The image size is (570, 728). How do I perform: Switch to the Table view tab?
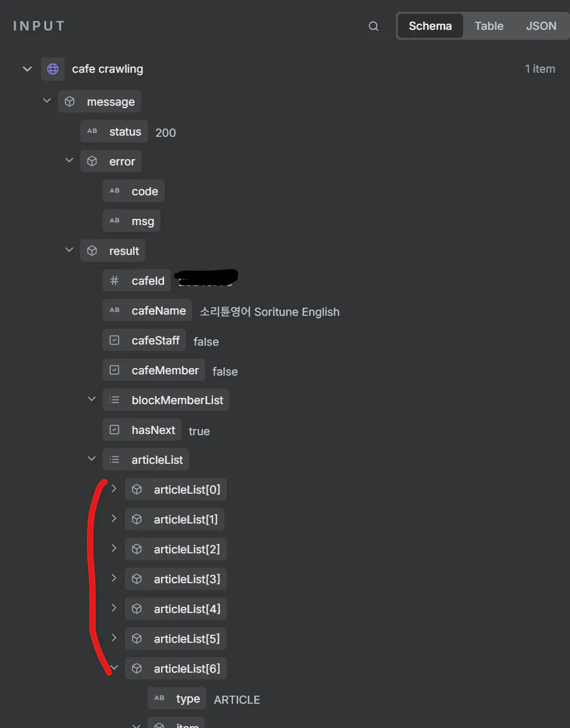coord(489,26)
